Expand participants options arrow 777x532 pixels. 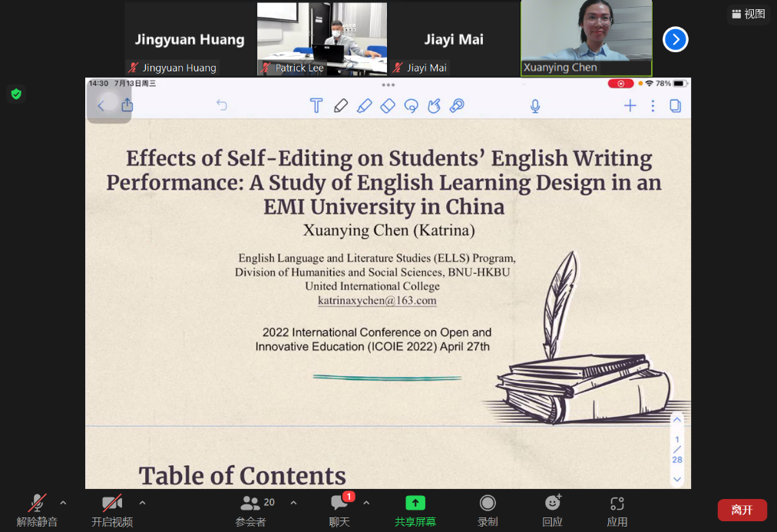[293, 503]
